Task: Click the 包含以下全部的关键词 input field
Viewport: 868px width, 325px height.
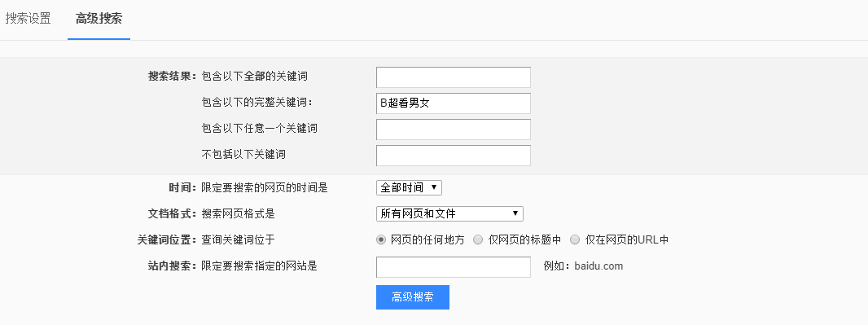Action: coord(454,77)
